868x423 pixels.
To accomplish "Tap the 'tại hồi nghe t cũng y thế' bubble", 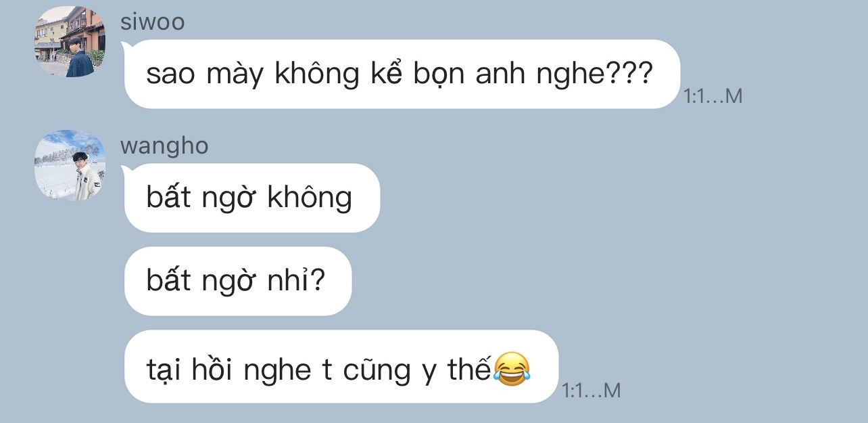I will 341,366.
